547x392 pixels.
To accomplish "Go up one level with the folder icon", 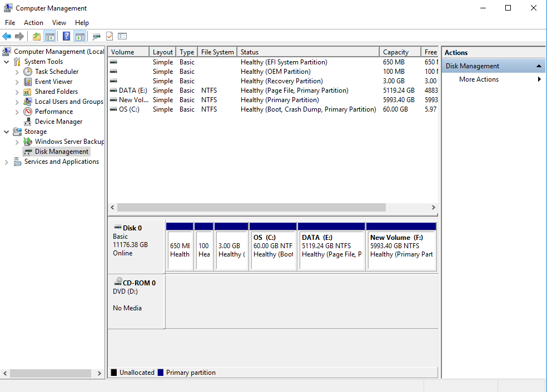I will click(37, 36).
